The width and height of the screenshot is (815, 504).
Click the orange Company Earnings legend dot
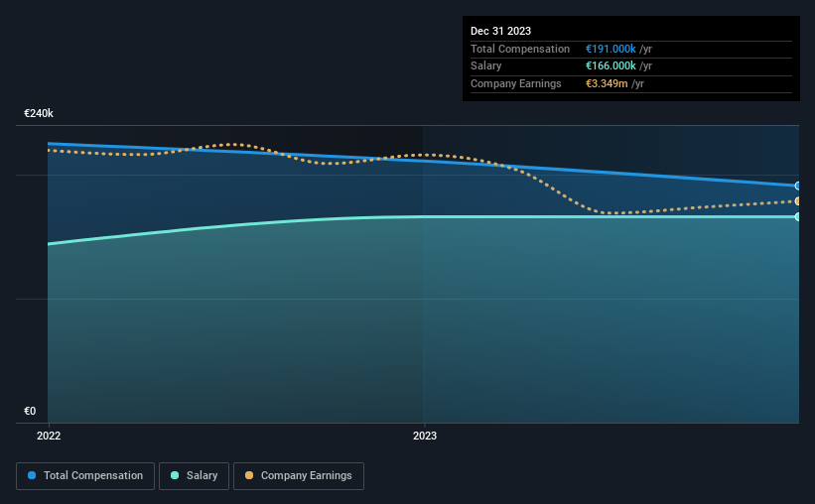coord(249,475)
